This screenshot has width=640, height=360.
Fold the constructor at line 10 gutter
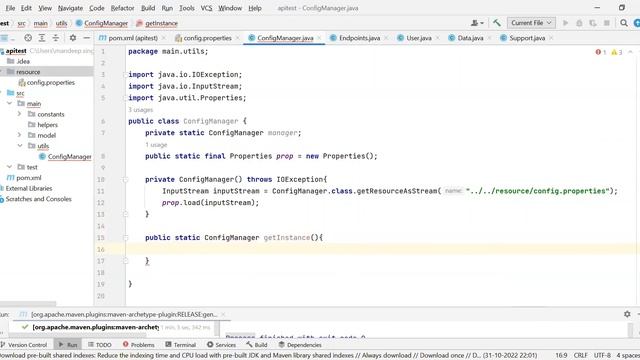[x=125, y=179]
